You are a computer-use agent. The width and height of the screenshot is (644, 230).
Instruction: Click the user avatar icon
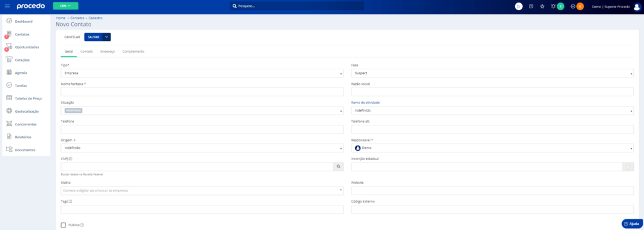tap(637, 6)
